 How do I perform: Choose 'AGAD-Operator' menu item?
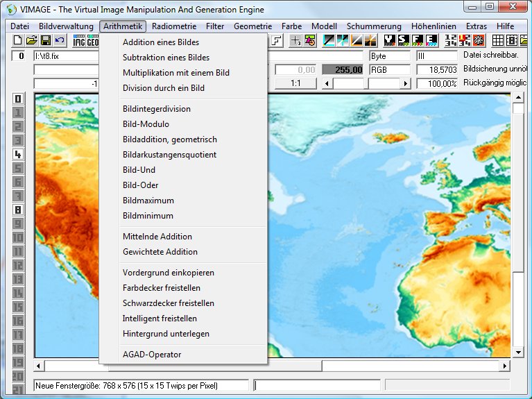pyautogui.click(x=152, y=355)
